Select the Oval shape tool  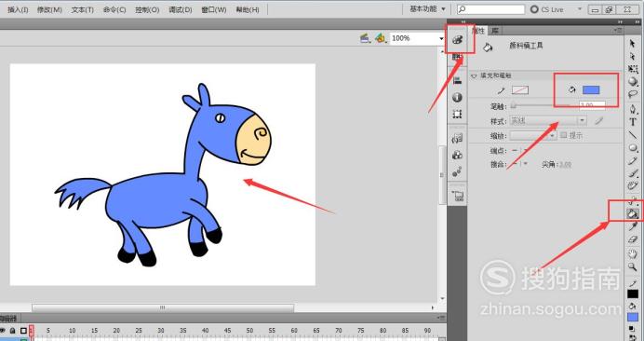pos(633,147)
